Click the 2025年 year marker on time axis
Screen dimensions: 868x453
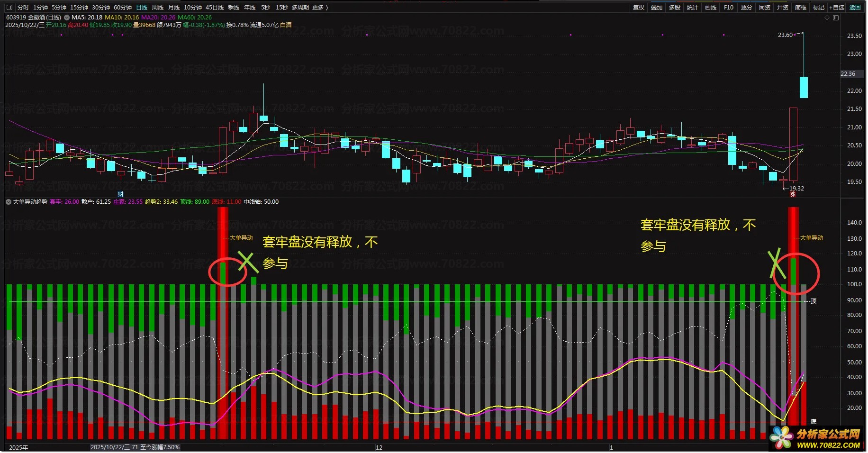click(x=18, y=448)
